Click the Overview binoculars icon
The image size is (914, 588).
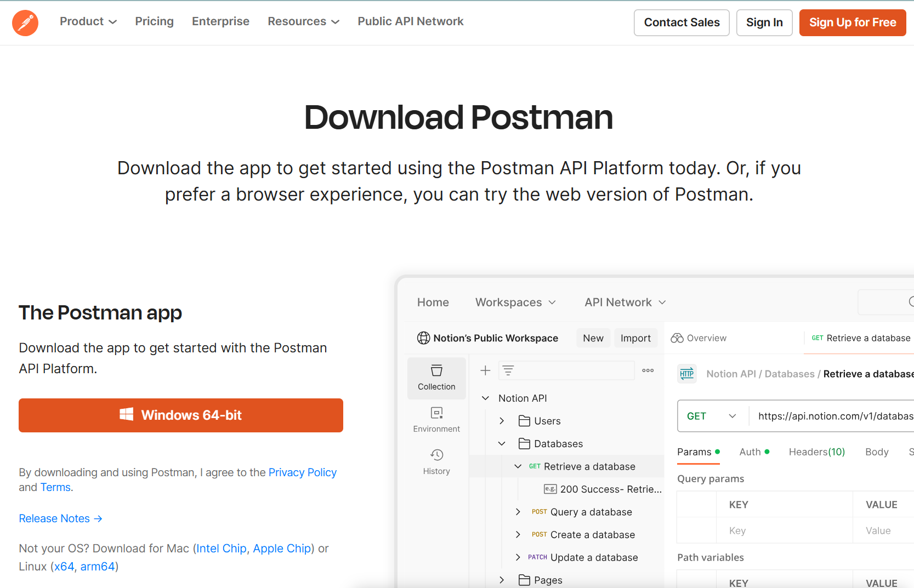677,338
